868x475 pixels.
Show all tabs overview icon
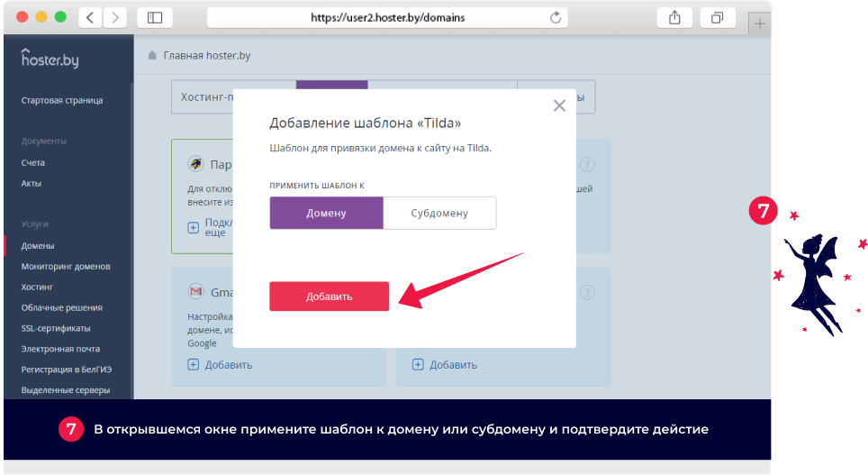[x=717, y=18]
